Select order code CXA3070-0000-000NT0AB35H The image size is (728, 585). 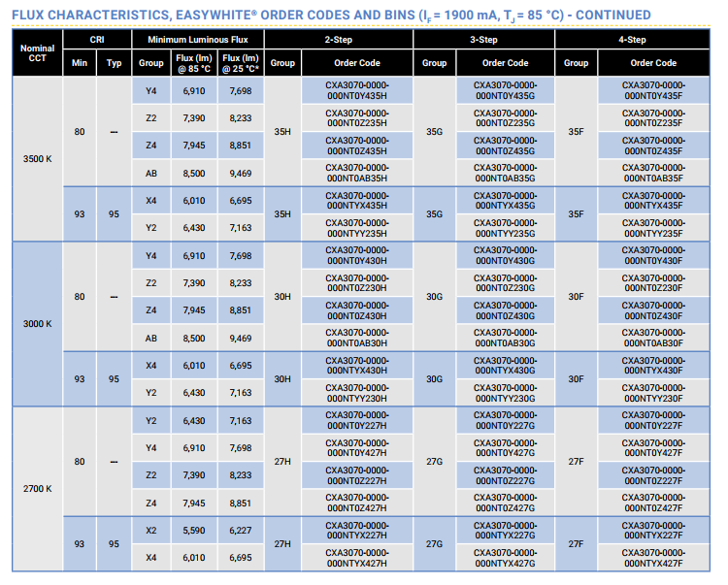pos(357,173)
